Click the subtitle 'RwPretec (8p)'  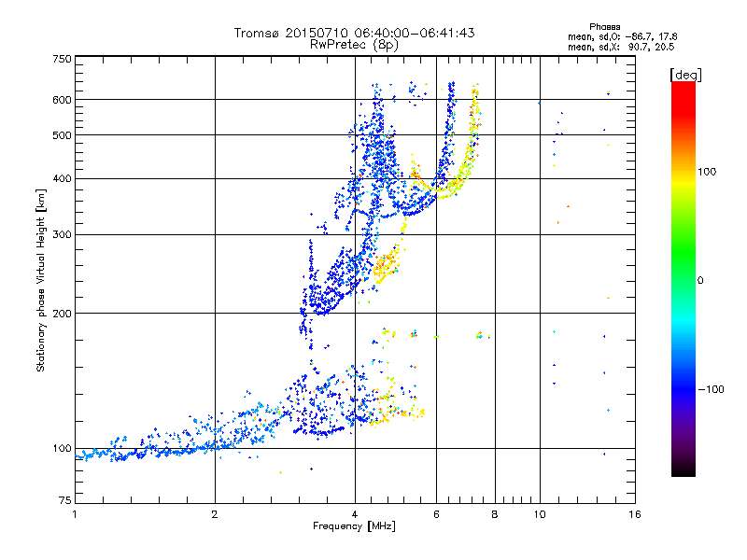click(354, 45)
